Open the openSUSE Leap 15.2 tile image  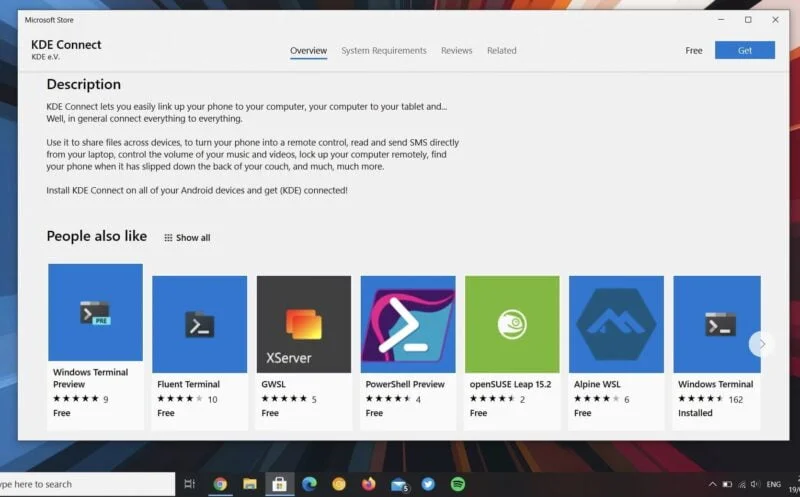(512, 324)
